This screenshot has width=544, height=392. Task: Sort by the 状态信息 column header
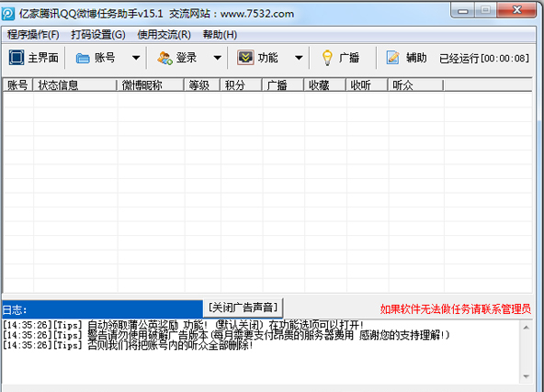[74, 84]
